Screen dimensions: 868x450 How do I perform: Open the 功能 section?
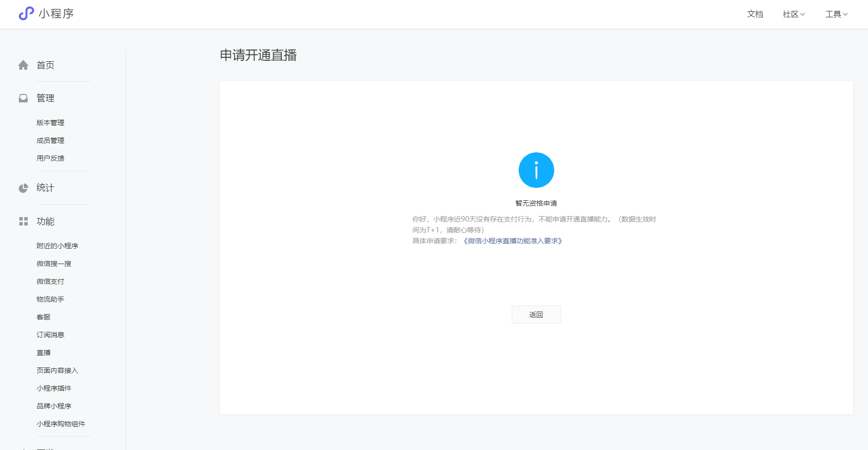point(46,222)
